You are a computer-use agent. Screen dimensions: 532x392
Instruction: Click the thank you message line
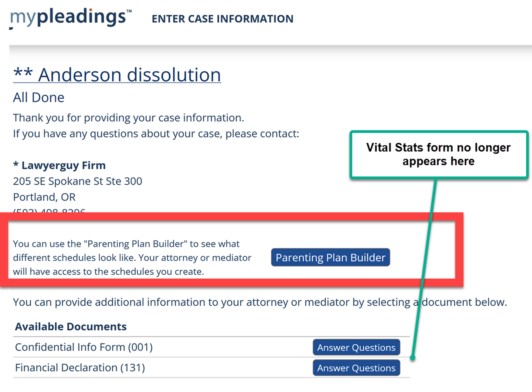128,118
